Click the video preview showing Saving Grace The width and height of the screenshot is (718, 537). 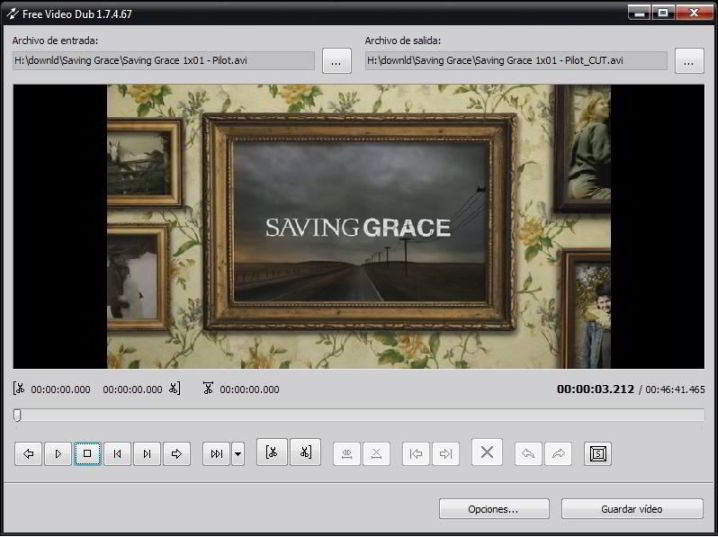click(x=359, y=227)
